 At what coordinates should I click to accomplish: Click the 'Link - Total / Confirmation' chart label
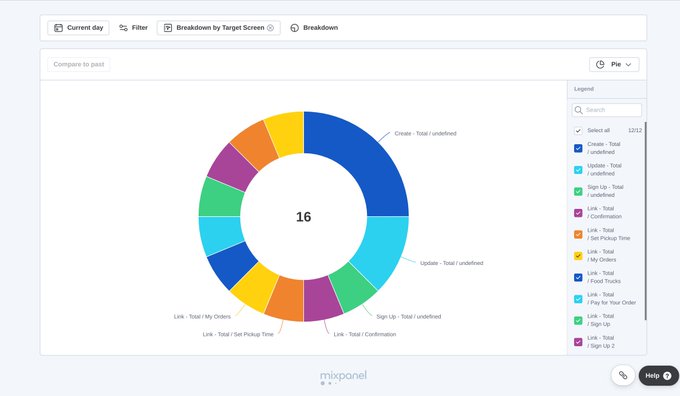365,334
